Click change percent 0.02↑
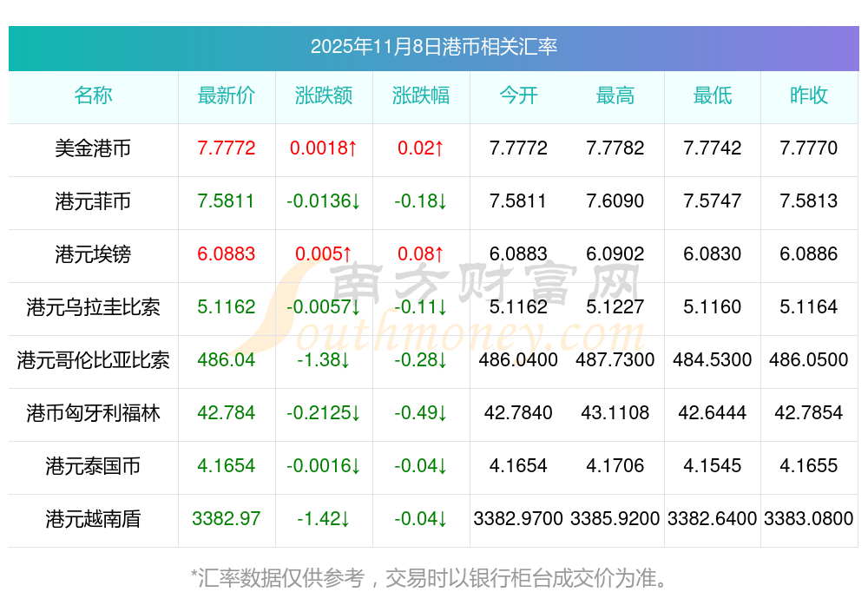 (421, 148)
